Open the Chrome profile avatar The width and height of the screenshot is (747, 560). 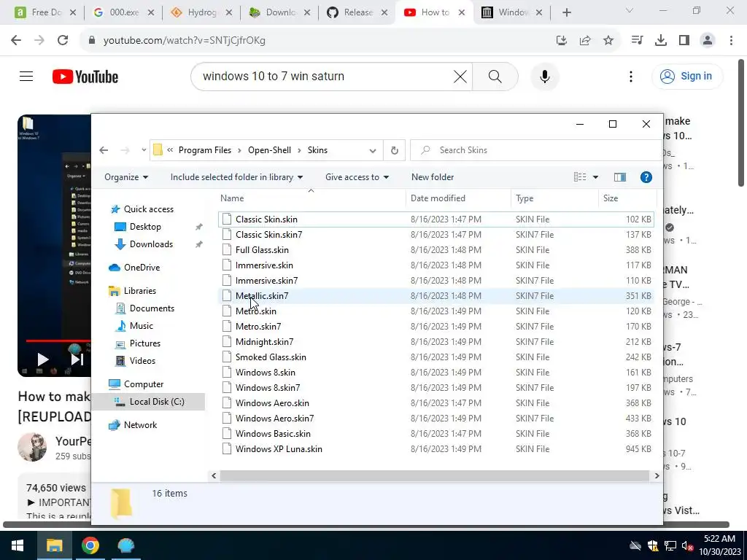click(x=708, y=41)
